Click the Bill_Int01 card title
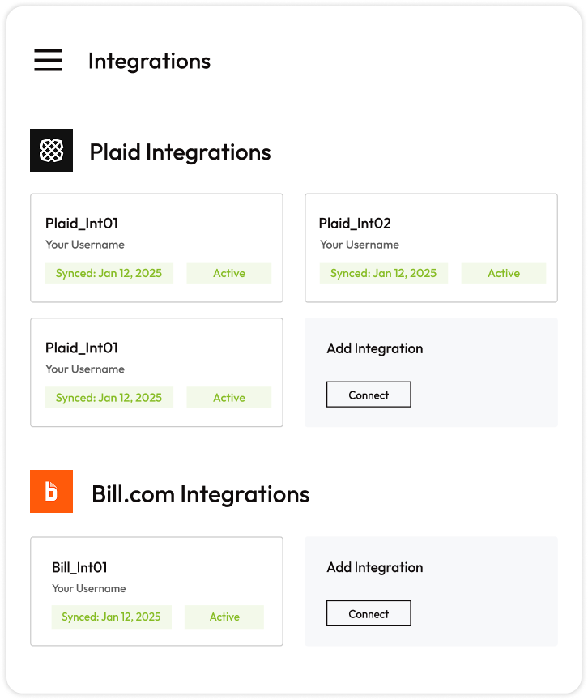This screenshot has height=700, width=588. tap(79, 567)
